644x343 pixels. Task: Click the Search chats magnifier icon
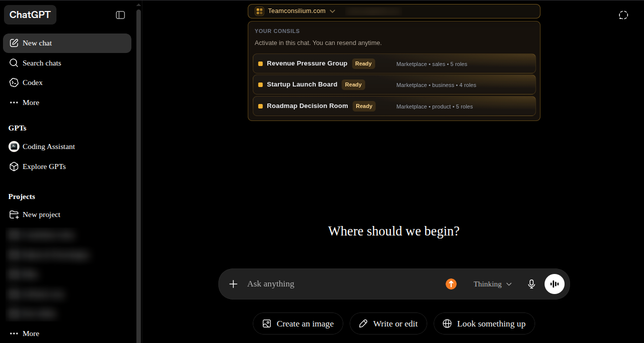(14, 63)
